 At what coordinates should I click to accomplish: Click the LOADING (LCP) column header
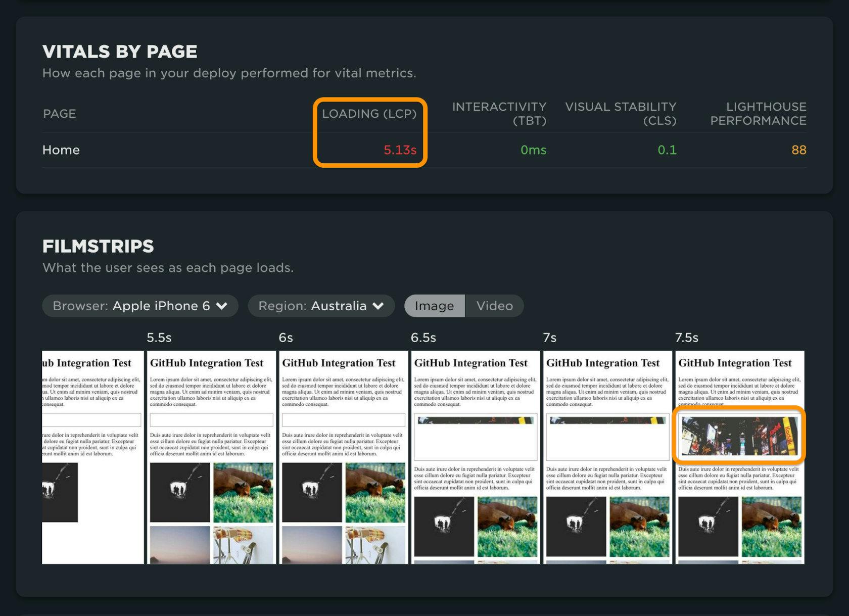tap(369, 114)
